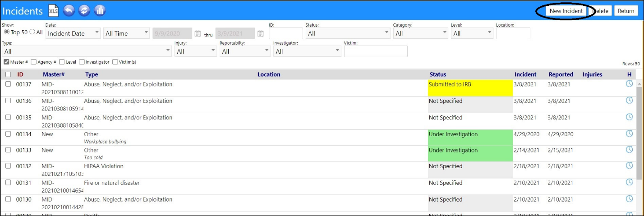This screenshot has width=644, height=216.
Task: Check the row checkbox for incident 00132
Action: click(8, 166)
